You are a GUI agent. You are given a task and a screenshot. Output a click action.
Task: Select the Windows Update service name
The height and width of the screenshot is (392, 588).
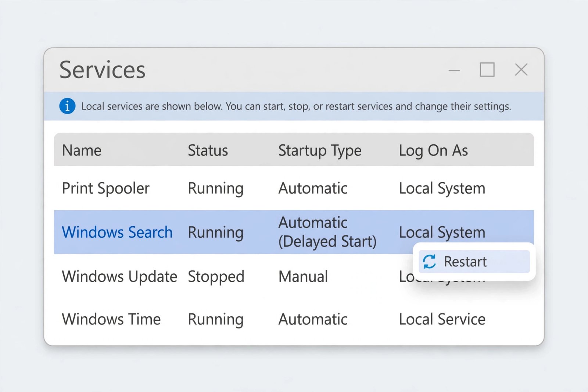tap(119, 277)
